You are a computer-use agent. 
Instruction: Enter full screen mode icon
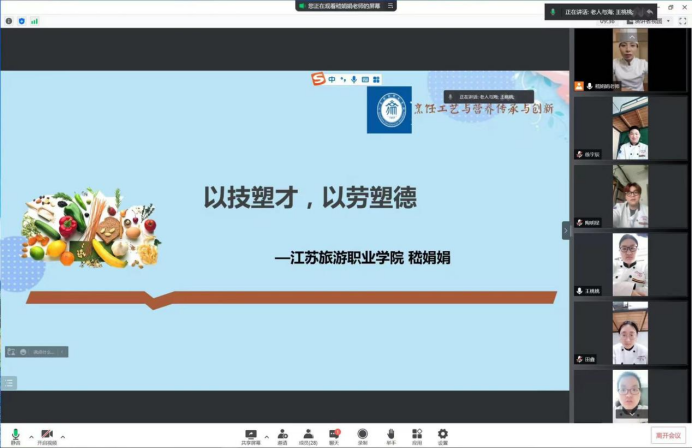click(683, 21)
